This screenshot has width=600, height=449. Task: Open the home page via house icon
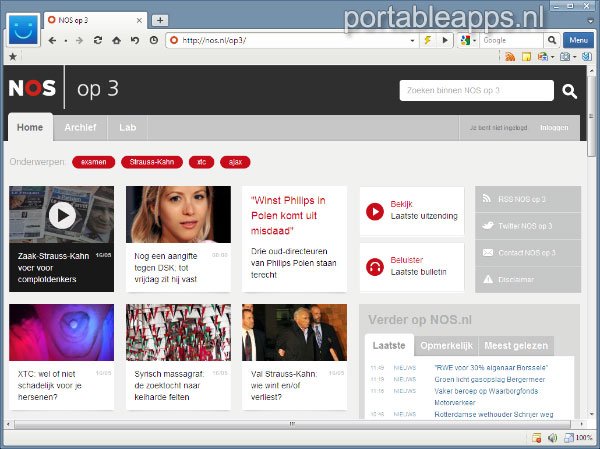[x=116, y=40]
